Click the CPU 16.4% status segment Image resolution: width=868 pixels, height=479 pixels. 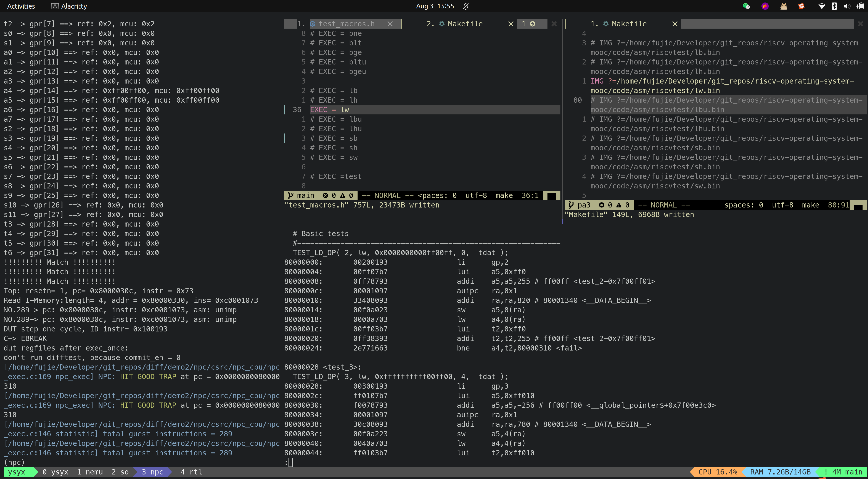click(718, 472)
